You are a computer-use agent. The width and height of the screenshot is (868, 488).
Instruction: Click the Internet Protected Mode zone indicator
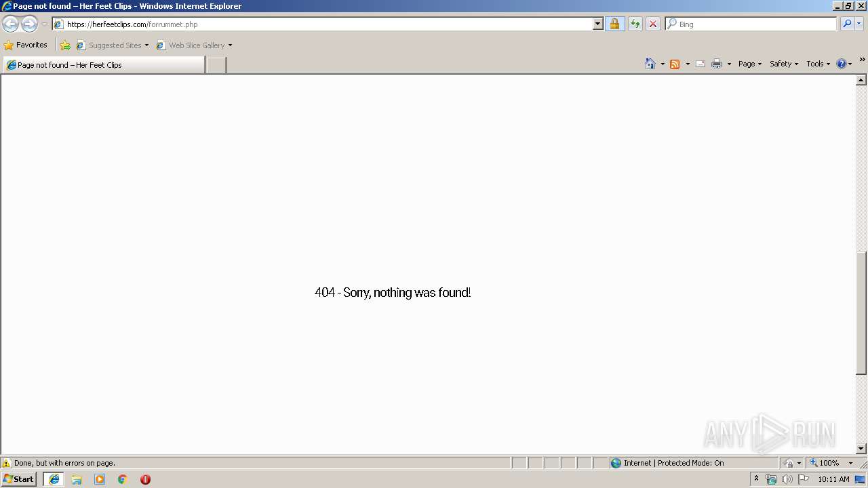coord(694,464)
